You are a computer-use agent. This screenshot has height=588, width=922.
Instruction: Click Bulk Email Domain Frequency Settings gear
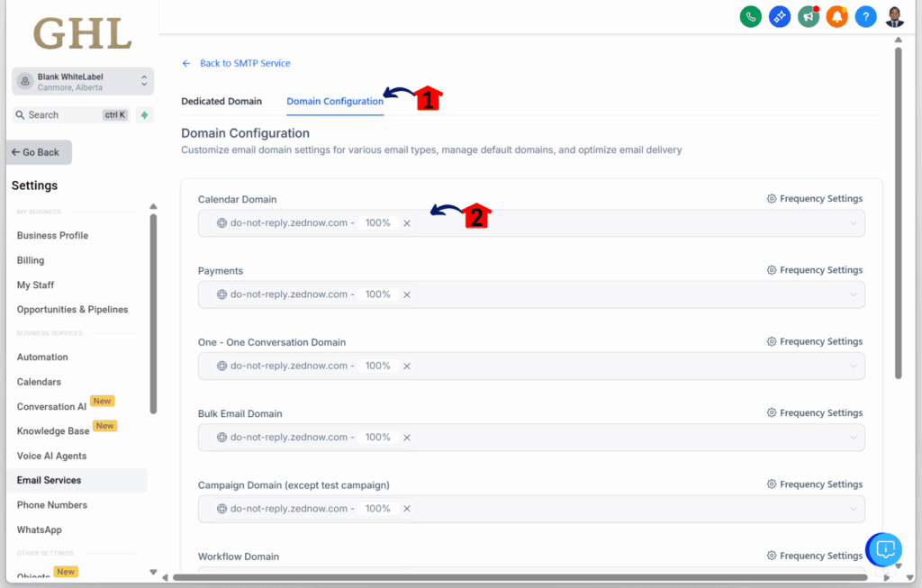pyautogui.click(x=772, y=412)
